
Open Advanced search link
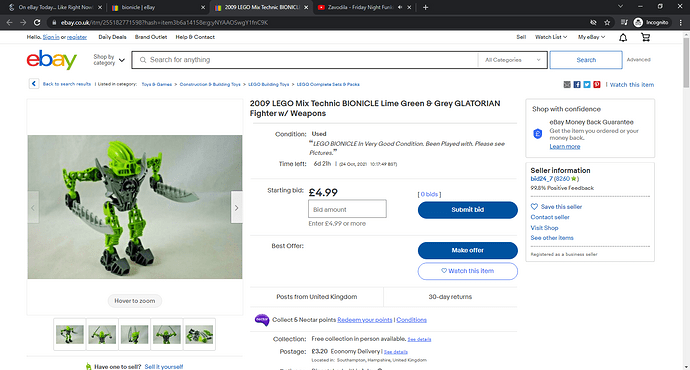click(x=639, y=60)
